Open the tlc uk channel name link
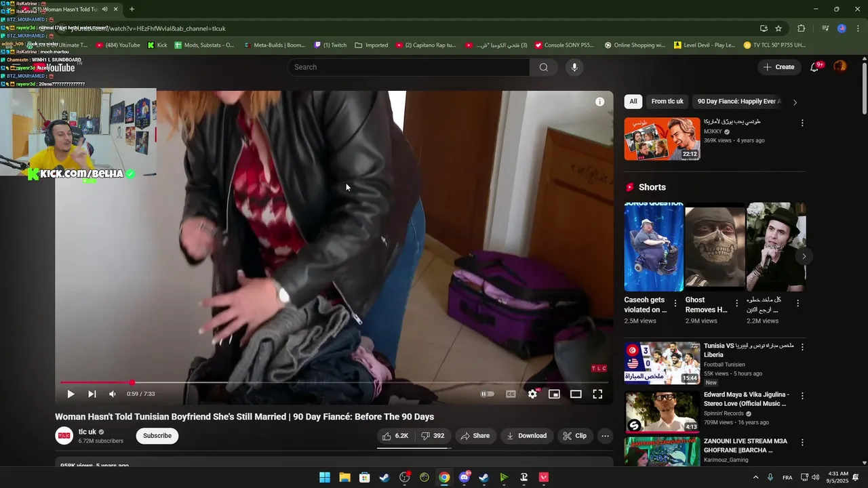 [x=87, y=432]
